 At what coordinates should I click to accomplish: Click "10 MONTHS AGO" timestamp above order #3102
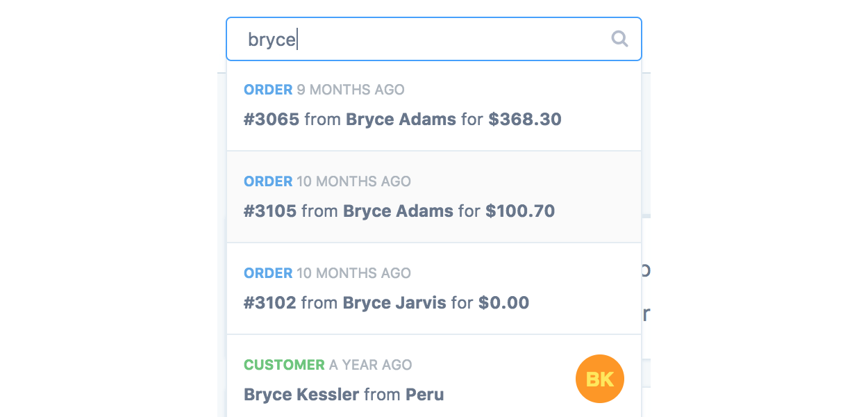353,273
